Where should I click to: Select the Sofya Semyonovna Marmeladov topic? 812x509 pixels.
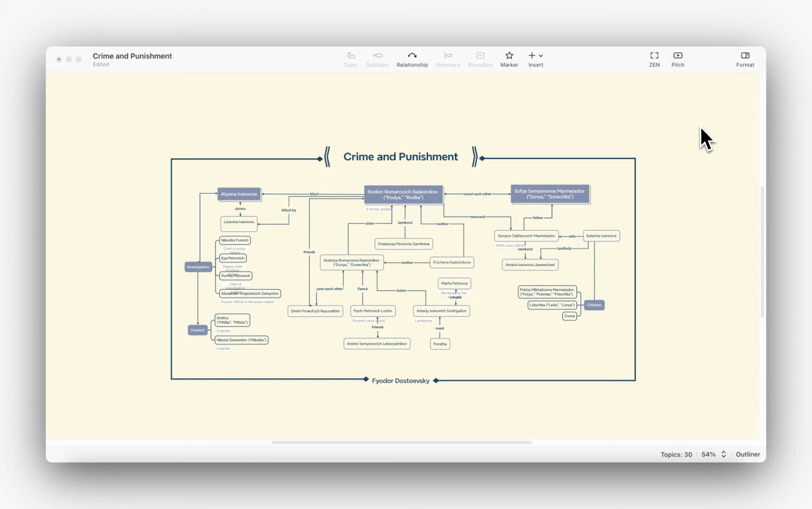[550, 194]
